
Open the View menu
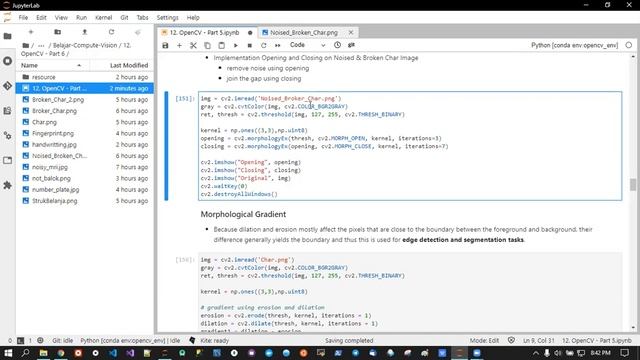point(61,18)
